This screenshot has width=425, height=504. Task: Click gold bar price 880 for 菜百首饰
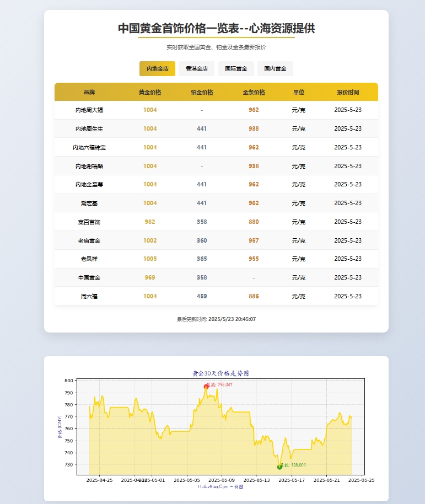(254, 222)
